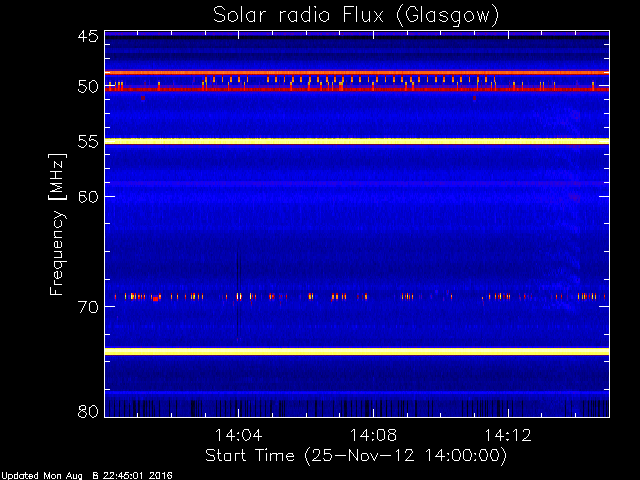The height and width of the screenshot is (480, 640).
Task: Click the bright yellow emission band at 55 MHz
Action: [x=357, y=141]
